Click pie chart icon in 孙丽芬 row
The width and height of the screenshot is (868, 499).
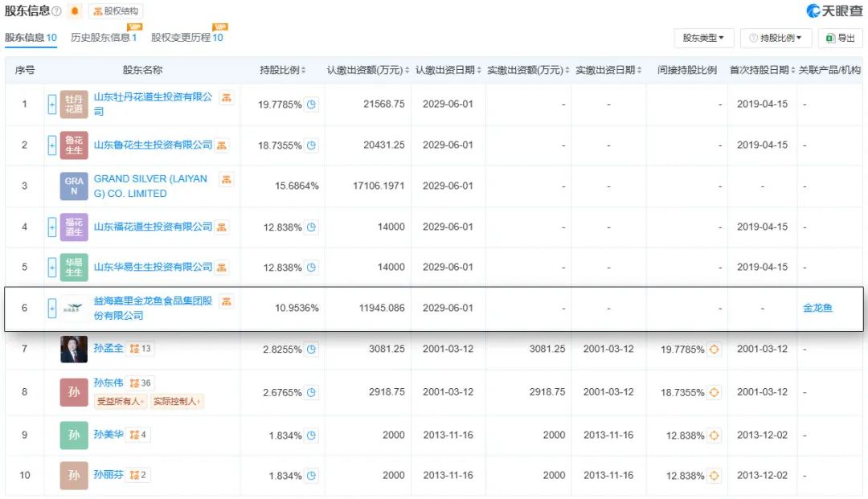312,475
